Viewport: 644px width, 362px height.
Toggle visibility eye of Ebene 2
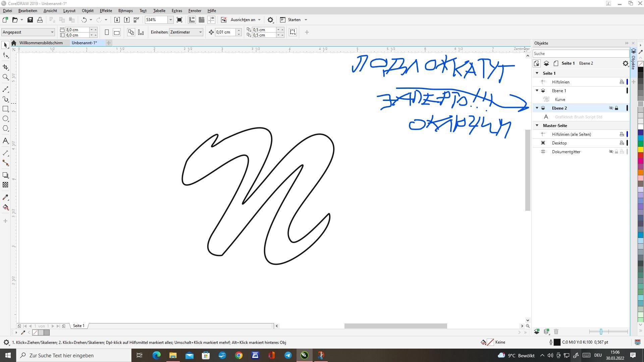[611, 108]
